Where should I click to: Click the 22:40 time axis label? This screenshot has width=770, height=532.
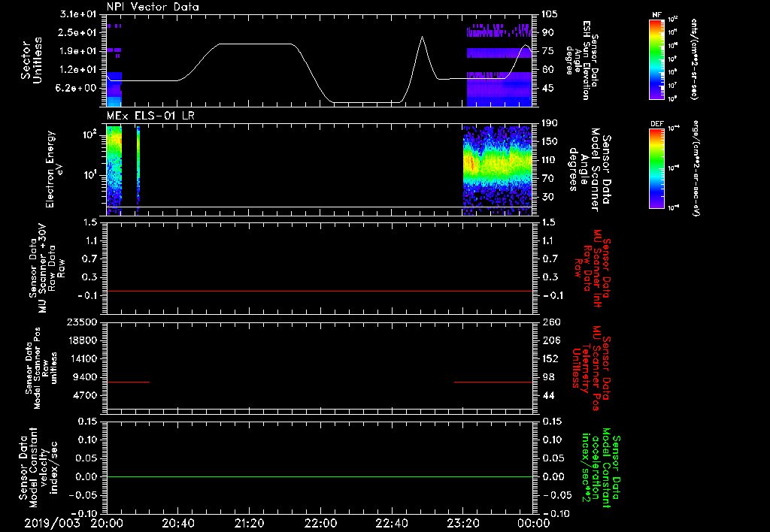point(391,523)
